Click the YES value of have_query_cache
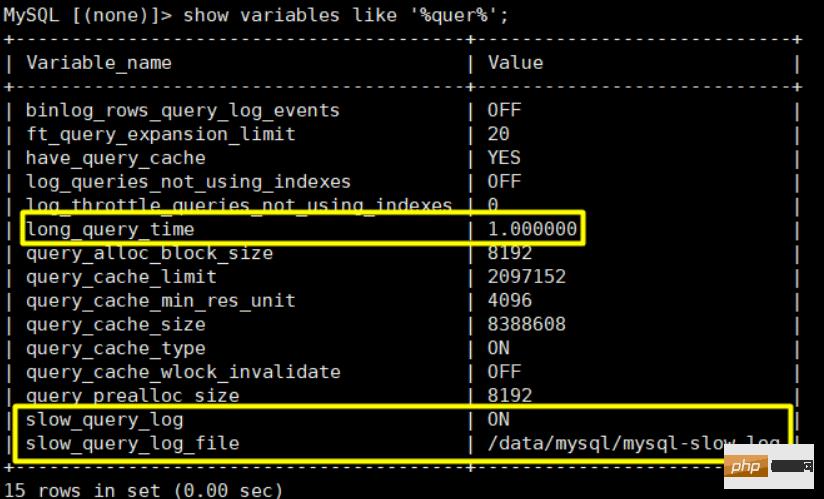The height and width of the screenshot is (499, 824). pos(504,158)
